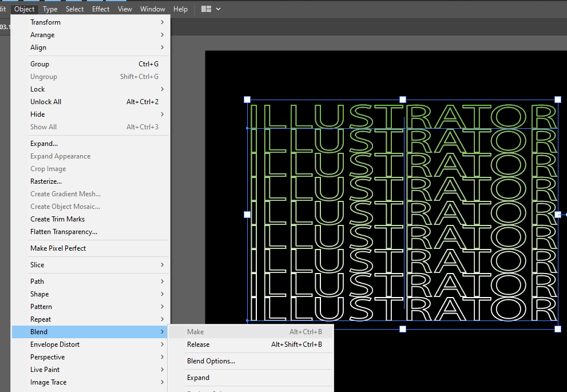Click the Show All menu entry
This screenshot has width=567, height=392.
pyautogui.click(x=90, y=127)
